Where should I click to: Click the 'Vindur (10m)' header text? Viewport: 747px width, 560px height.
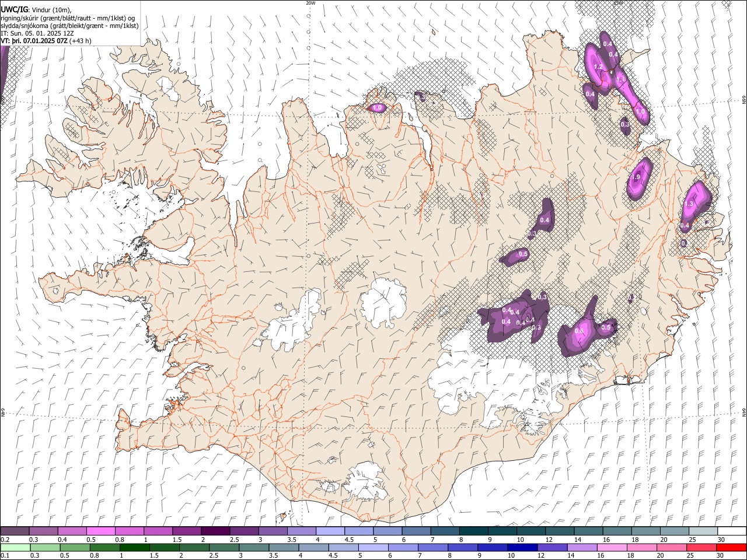[50, 10]
